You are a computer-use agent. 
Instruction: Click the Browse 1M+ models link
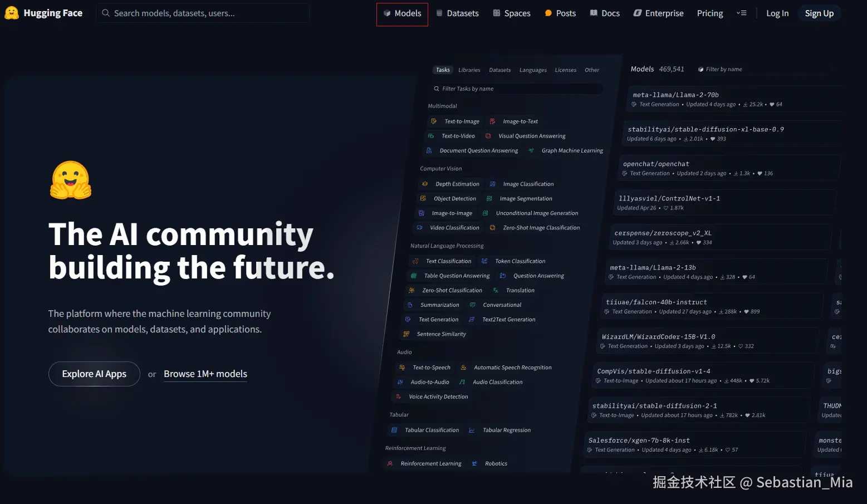[x=205, y=374]
